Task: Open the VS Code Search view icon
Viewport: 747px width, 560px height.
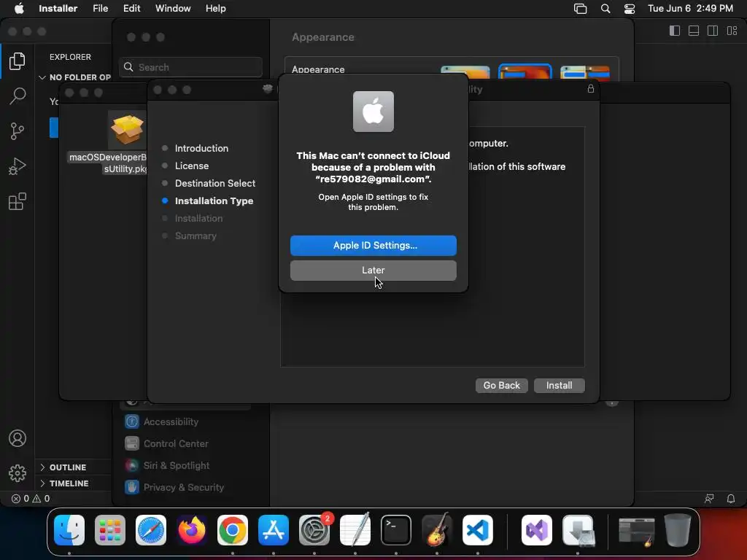Action: pos(18,96)
